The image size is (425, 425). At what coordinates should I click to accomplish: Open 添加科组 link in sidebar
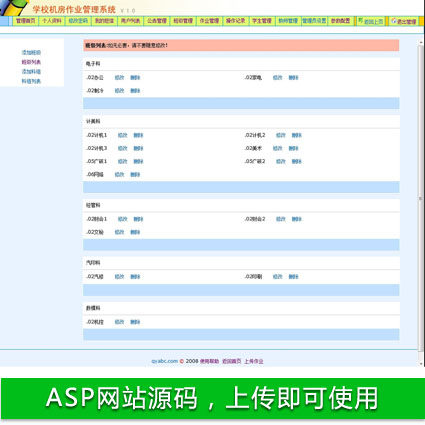31,72
